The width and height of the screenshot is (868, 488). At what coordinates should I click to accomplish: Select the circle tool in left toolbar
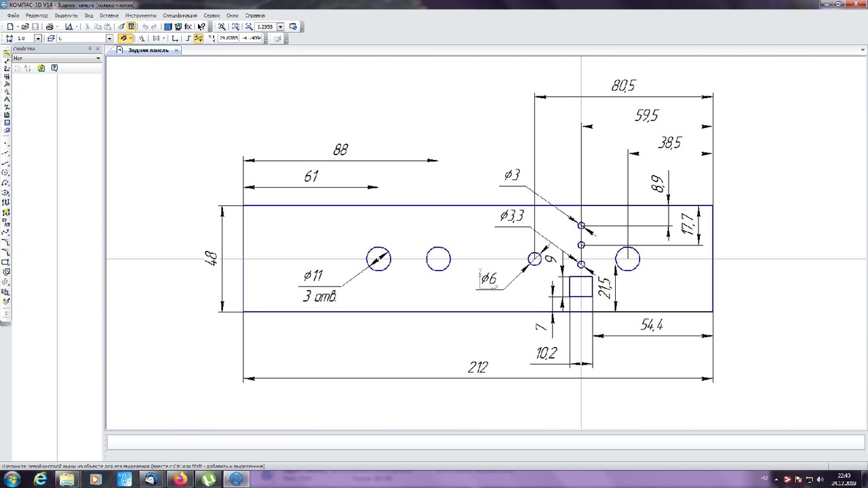pyautogui.click(x=6, y=173)
